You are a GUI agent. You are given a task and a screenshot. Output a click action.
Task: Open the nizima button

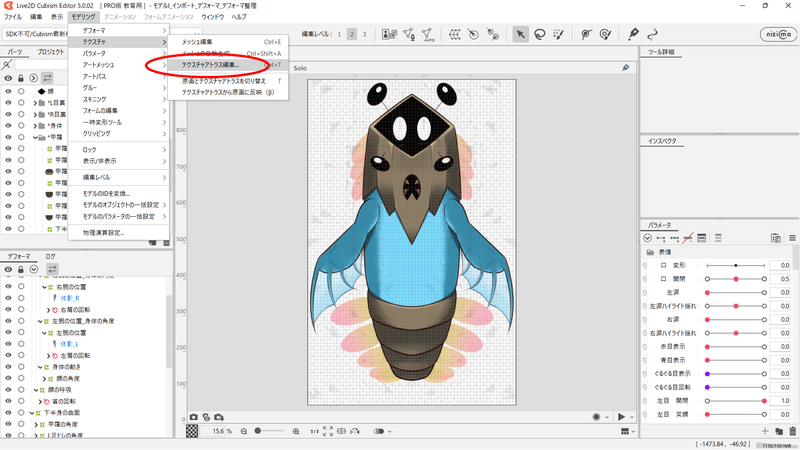778,34
